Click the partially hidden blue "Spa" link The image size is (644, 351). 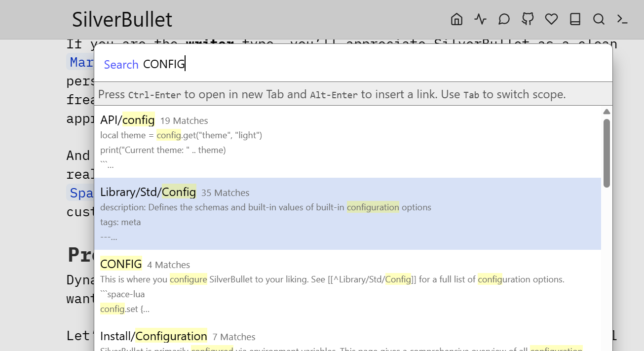tap(80, 193)
